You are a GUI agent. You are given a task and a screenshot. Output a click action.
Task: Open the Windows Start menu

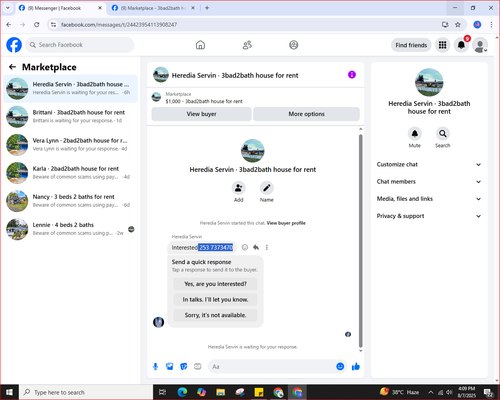[x=9, y=392]
